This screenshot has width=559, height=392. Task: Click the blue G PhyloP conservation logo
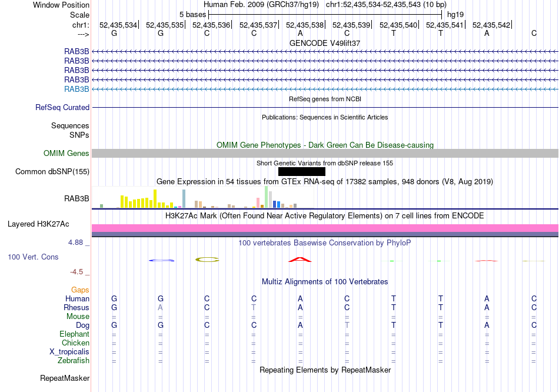click(x=161, y=260)
